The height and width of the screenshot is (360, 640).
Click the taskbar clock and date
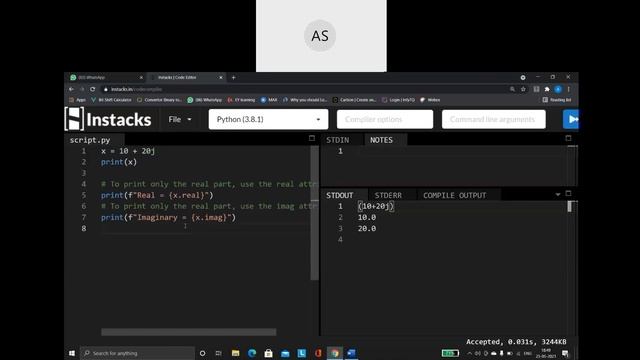coord(546,353)
